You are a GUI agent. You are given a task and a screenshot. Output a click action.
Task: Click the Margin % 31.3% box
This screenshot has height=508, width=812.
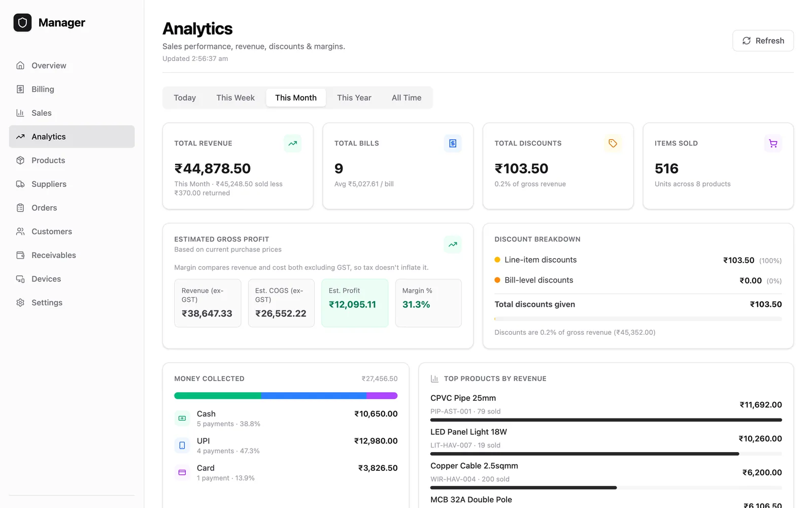[x=428, y=303]
